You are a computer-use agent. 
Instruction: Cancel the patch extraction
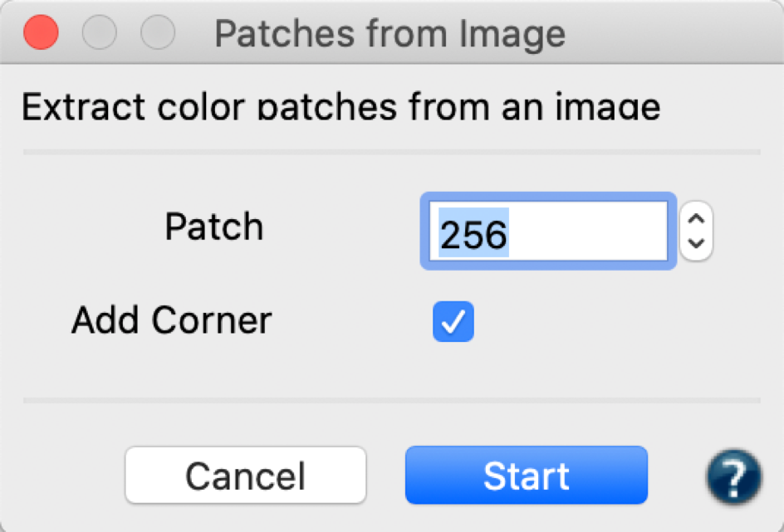tap(246, 475)
